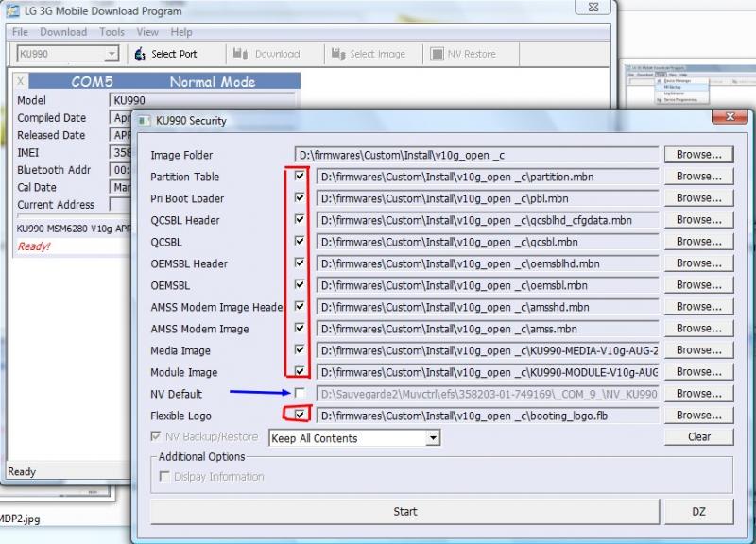Click the Clear button
This screenshot has height=544, width=756.
[698, 436]
